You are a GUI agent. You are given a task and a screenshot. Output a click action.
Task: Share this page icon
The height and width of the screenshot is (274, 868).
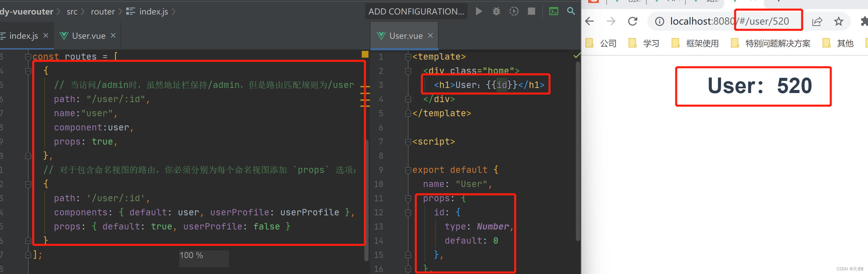pos(817,22)
